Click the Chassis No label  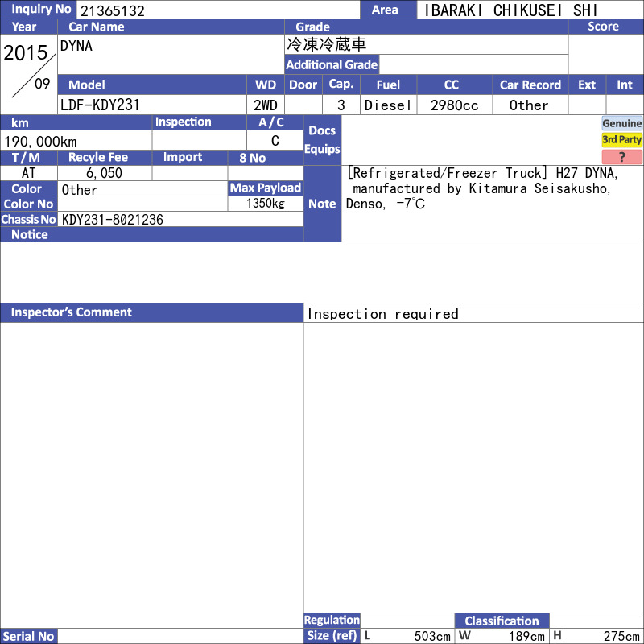tap(28, 219)
